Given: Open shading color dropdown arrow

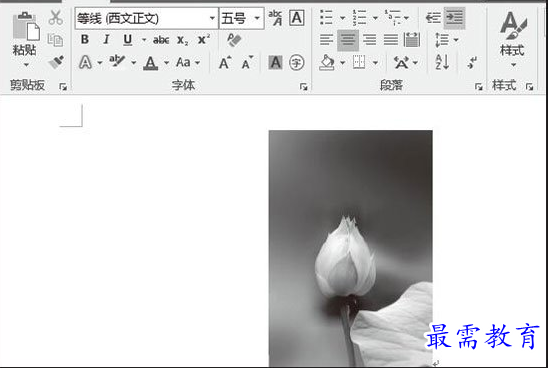Looking at the screenshot, I should [x=342, y=63].
